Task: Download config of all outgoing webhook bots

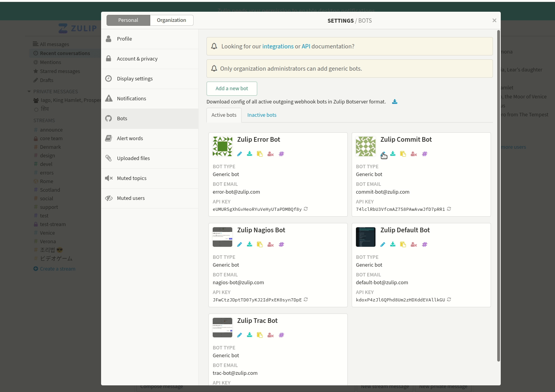Action: click(x=395, y=102)
